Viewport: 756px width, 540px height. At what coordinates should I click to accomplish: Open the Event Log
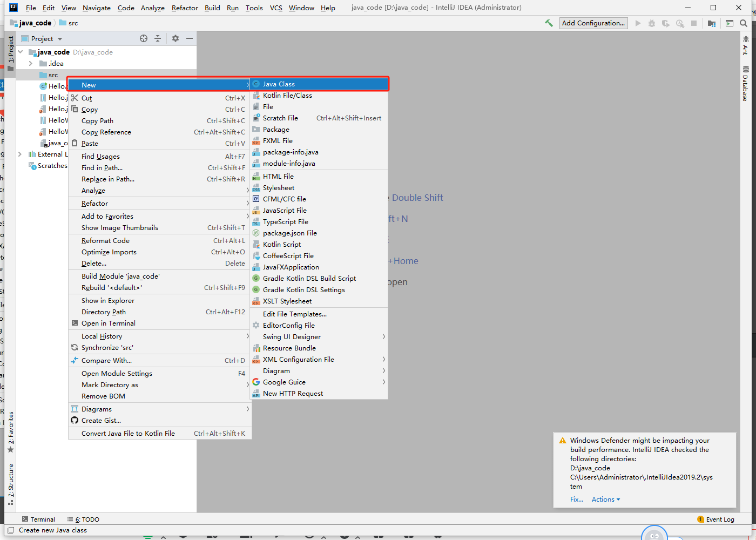tap(716, 519)
